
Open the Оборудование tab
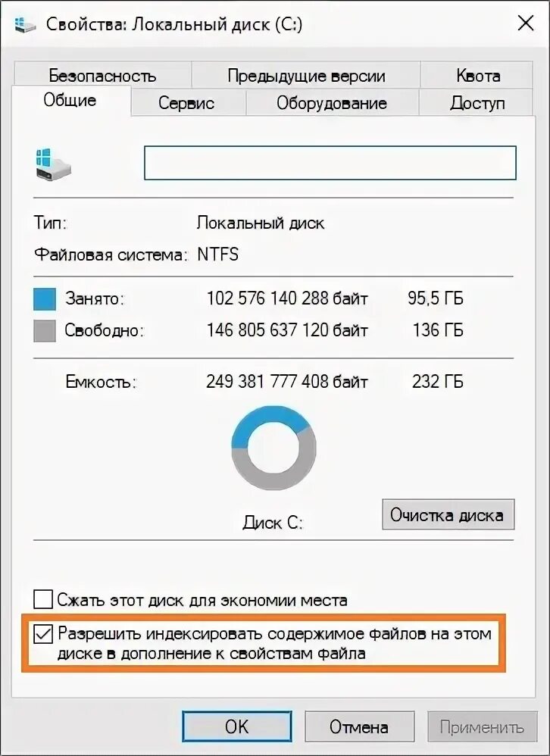click(x=332, y=103)
